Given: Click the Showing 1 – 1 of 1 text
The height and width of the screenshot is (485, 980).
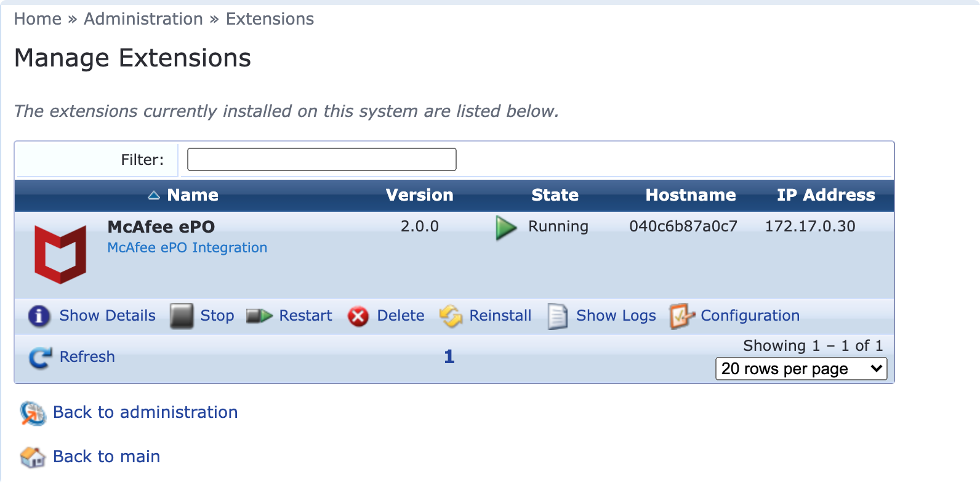Looking at the screenshot, I should [x=813, y=346].
